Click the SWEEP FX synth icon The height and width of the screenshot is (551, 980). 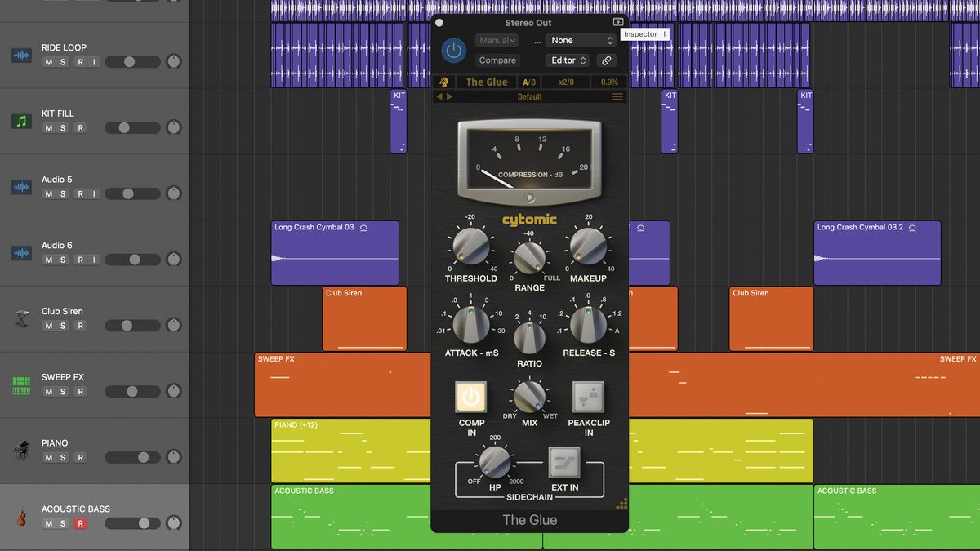point(21,385)
